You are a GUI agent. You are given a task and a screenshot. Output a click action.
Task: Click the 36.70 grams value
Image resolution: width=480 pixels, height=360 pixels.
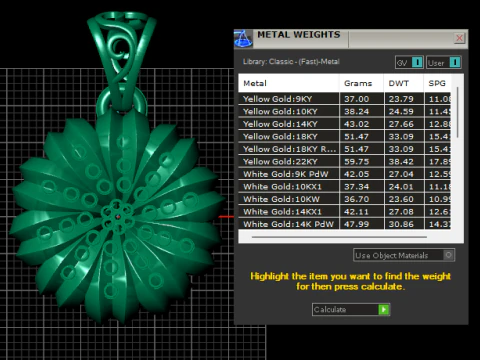coord(357,199)
